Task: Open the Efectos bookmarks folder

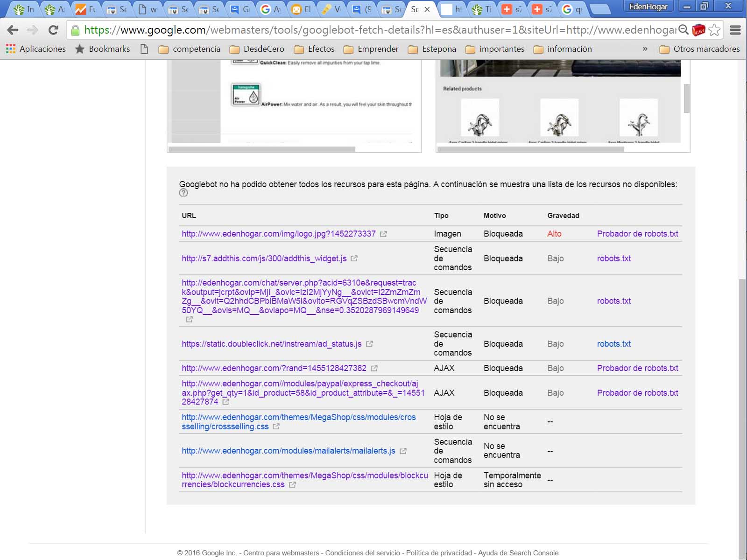Action: [314, 49]
